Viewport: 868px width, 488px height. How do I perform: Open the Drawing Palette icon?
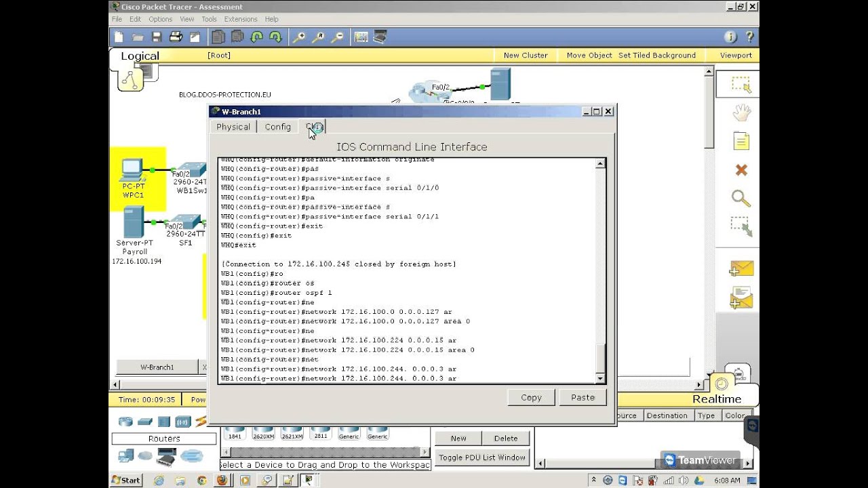[361, 37]
